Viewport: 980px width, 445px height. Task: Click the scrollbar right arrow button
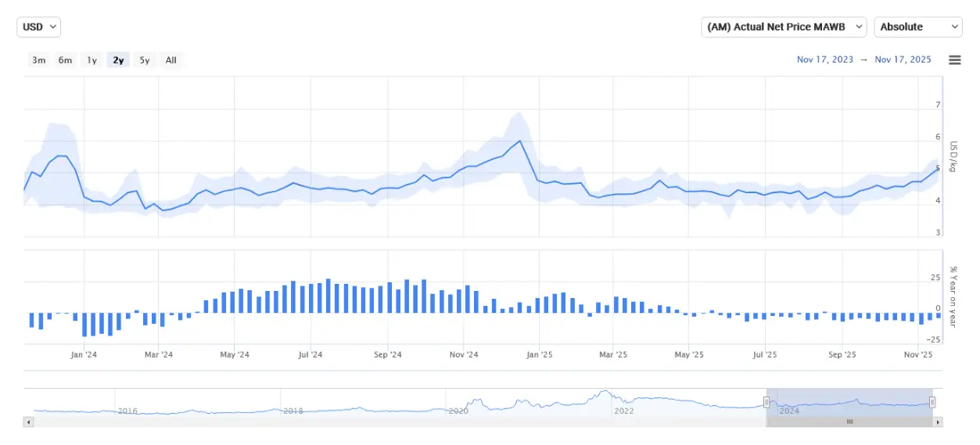point(939,422)
